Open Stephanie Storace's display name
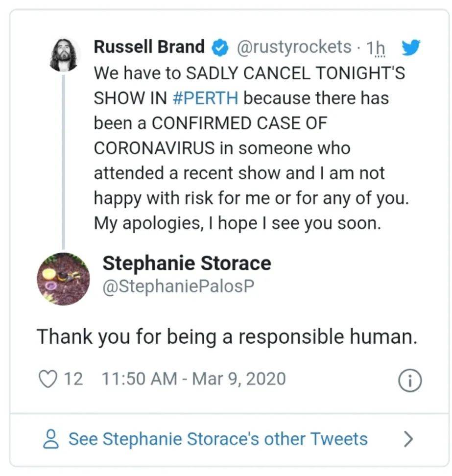This screenshot has width=452, height=476. click(187, 263)
